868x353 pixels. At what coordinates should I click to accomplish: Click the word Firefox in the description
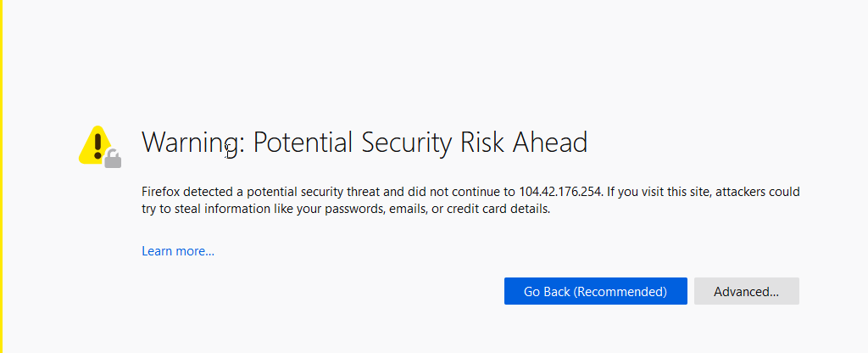160,193
